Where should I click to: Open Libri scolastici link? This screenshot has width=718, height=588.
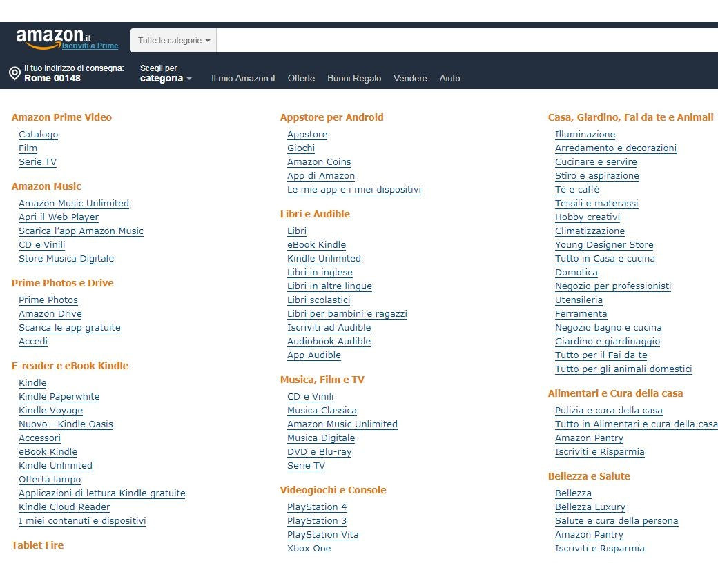click(319, 300)
